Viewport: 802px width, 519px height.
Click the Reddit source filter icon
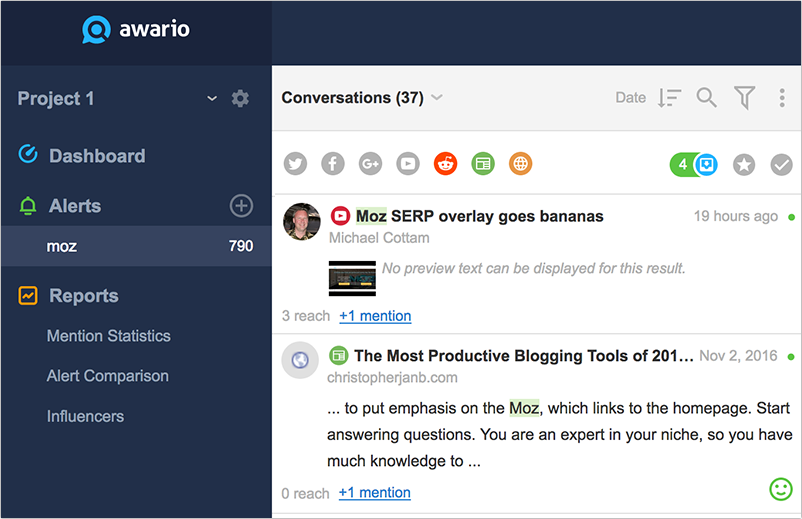(445, 164)
